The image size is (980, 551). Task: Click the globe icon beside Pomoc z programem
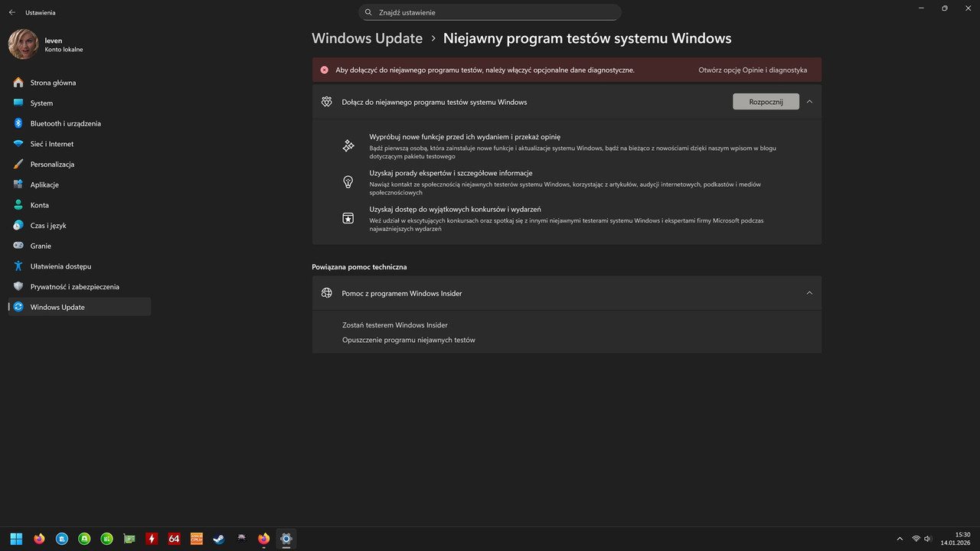327,293
